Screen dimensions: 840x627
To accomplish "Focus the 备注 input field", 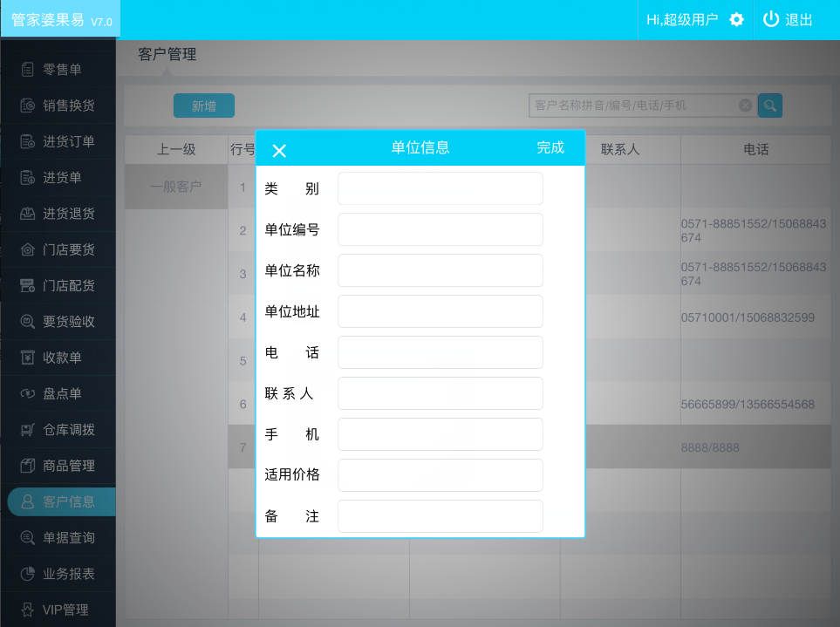I will click(x=440, y=516).
